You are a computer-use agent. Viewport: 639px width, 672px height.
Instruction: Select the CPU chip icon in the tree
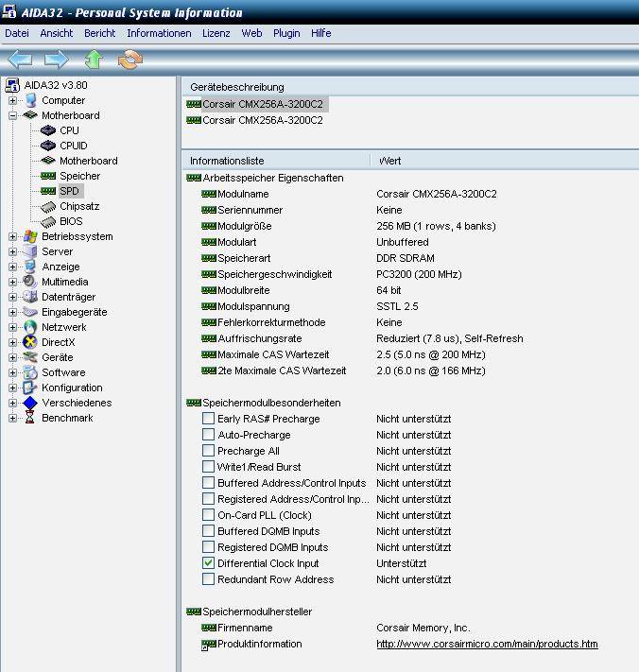[x=48, y=130]
